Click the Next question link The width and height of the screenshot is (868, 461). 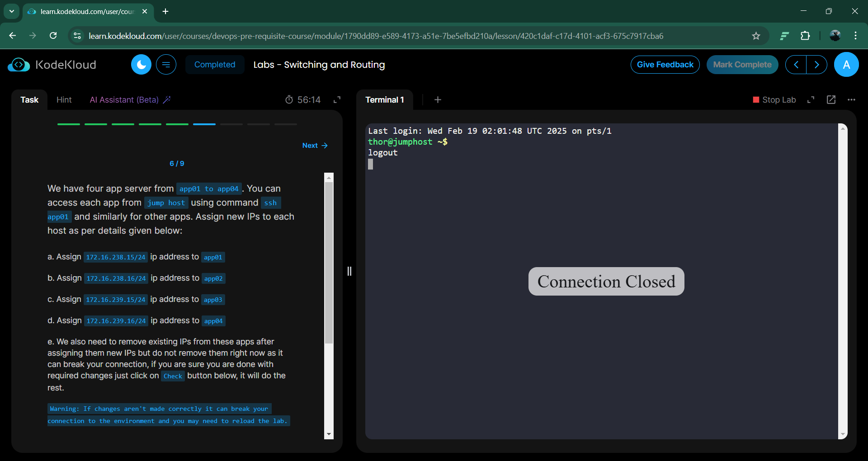click(x=315, y=146)
